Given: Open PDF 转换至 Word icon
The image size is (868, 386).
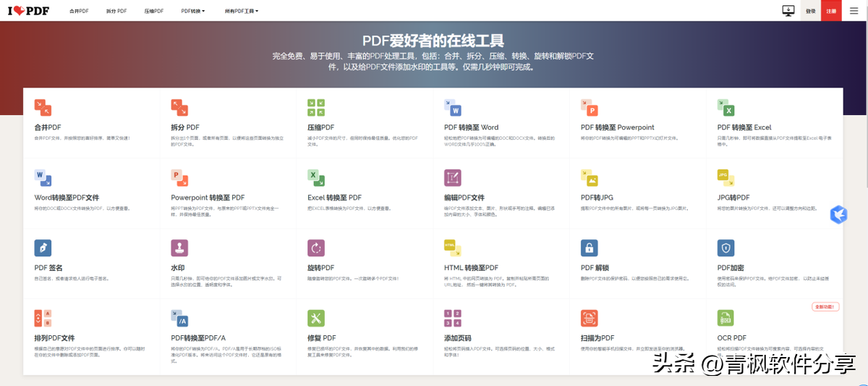Looking at the screenshot, I should [453, 107].
